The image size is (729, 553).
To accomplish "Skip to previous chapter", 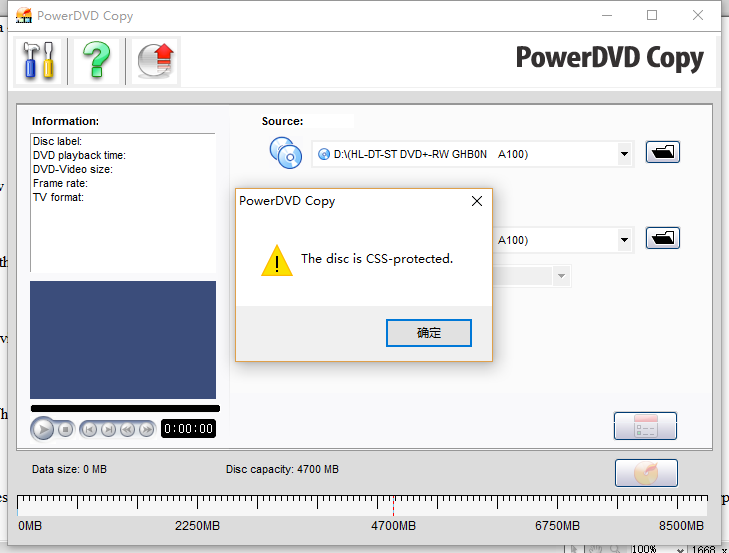I will pyautogui.click(x=89, y=429).
